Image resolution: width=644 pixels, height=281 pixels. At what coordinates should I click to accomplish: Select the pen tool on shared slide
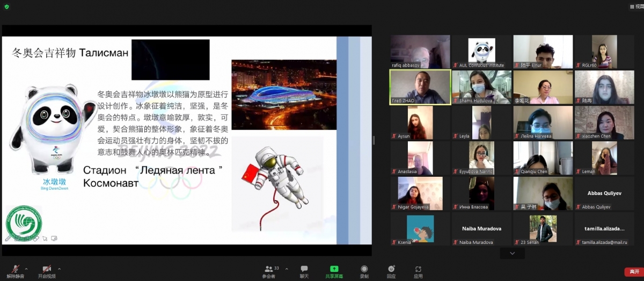8,238
